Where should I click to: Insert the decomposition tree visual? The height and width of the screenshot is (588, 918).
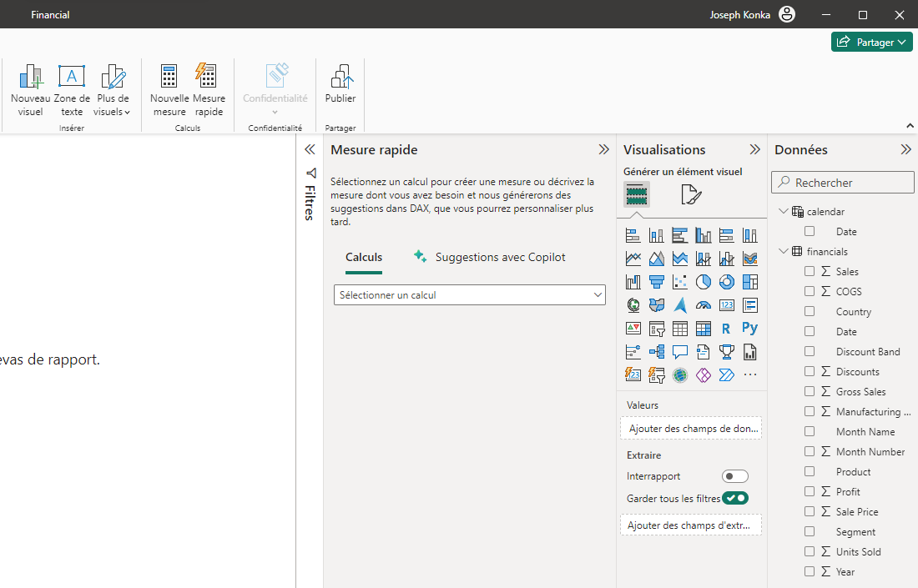point(656,352)
